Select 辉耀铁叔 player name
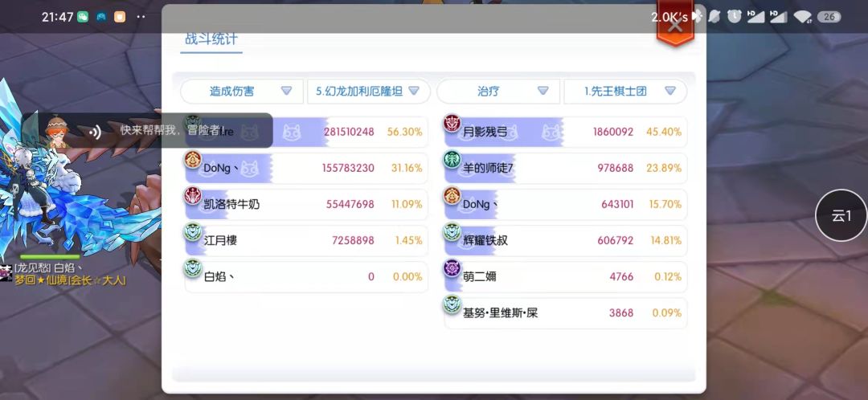Image resolution: width=868 pixels, height=400 pixels. pyautogui.click(x=485, y=241)
